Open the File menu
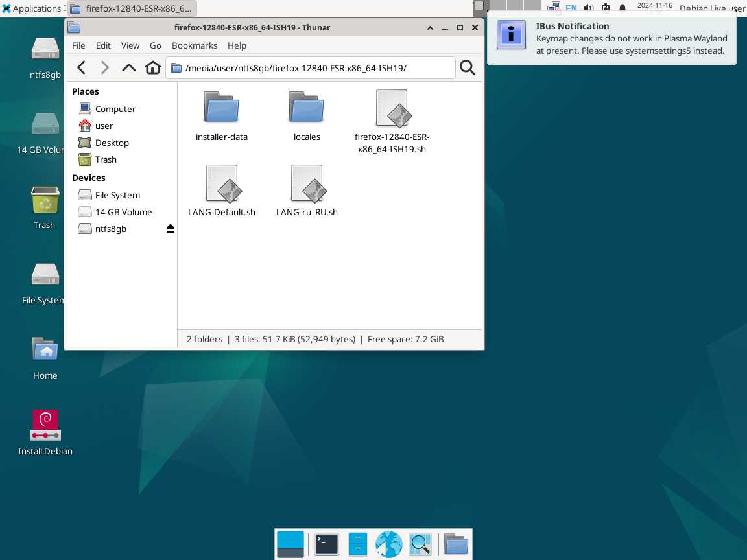The width and height of the screenshot is (747, 560). click(78, 46)
